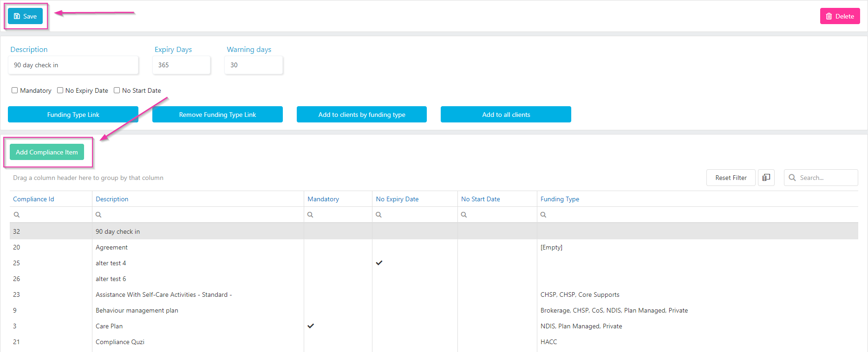
Task: Click the No Start Date filter search icon
Action: click(x=464, y=215)
